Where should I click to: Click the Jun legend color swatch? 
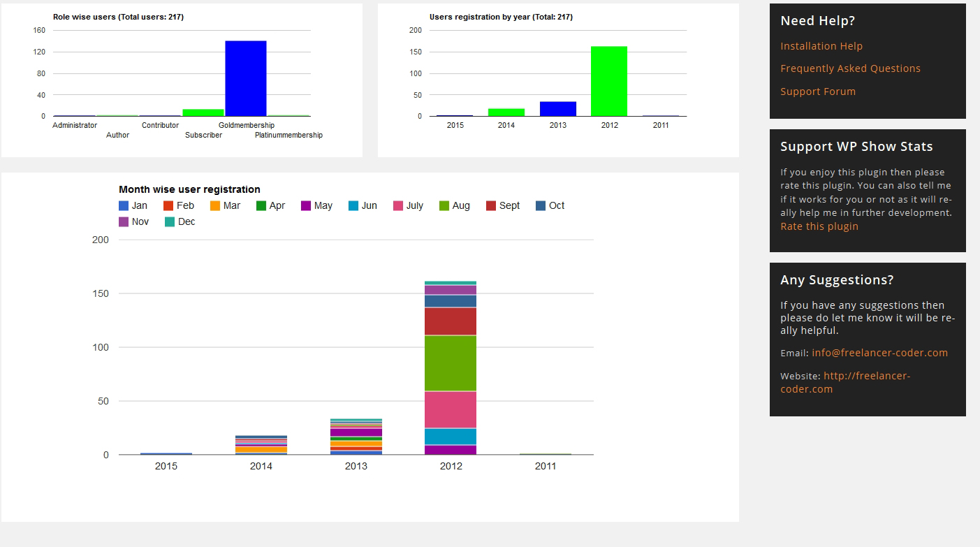pyautogui.click(x=353, y=205)
